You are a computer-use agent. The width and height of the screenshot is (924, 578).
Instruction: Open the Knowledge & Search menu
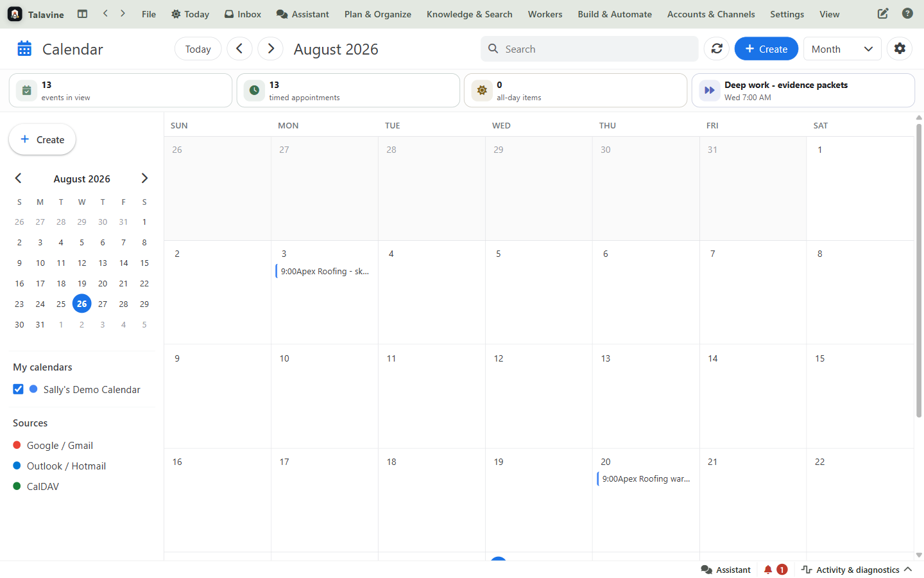[x=470, y=14]
